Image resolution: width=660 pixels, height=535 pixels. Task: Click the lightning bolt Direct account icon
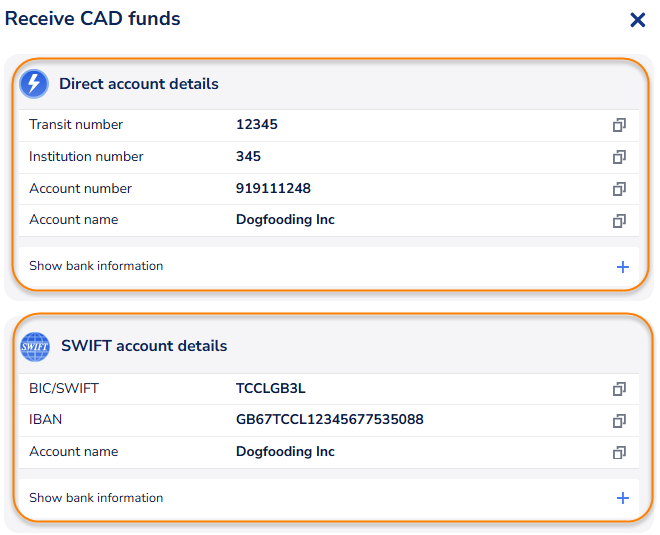(x=34, y=84)
